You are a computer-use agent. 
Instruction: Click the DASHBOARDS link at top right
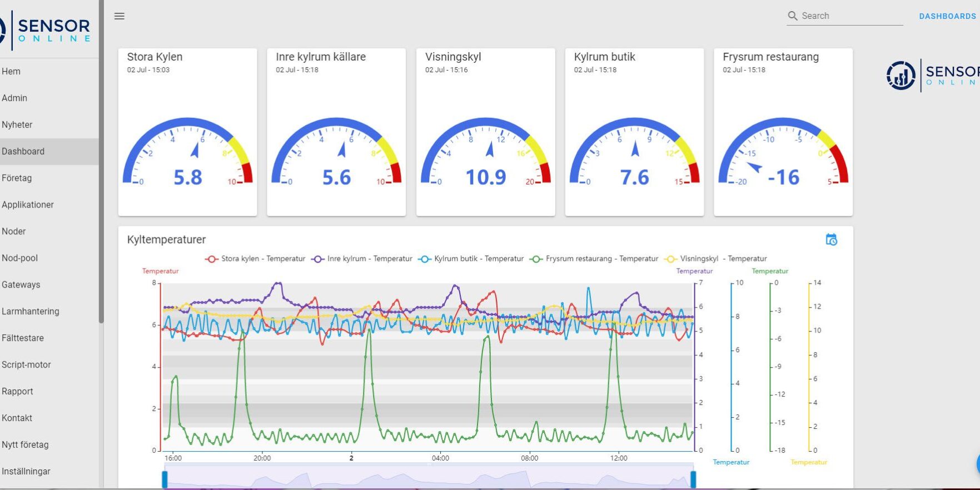coord(947,16)
